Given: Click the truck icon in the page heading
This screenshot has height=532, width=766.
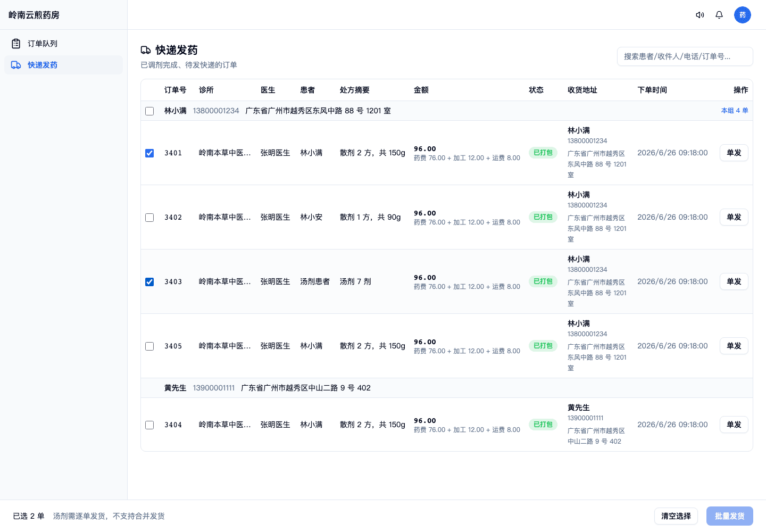Looking at the screenshot, I should click(x=146, y=50).
